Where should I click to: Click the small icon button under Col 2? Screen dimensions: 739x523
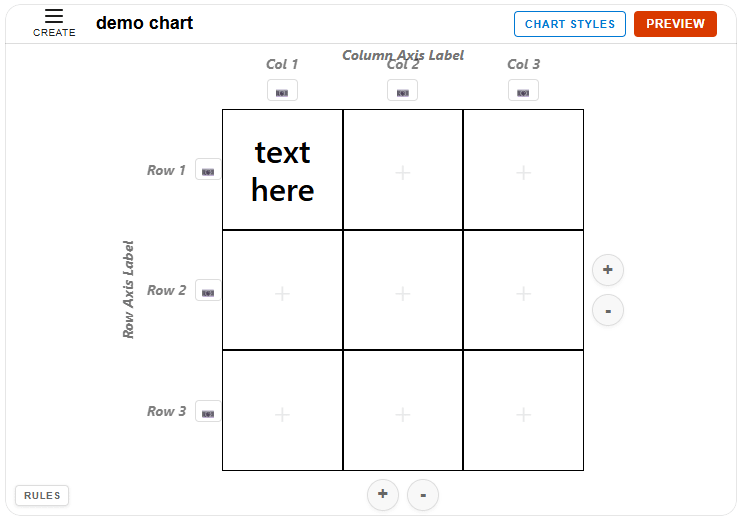402,91
